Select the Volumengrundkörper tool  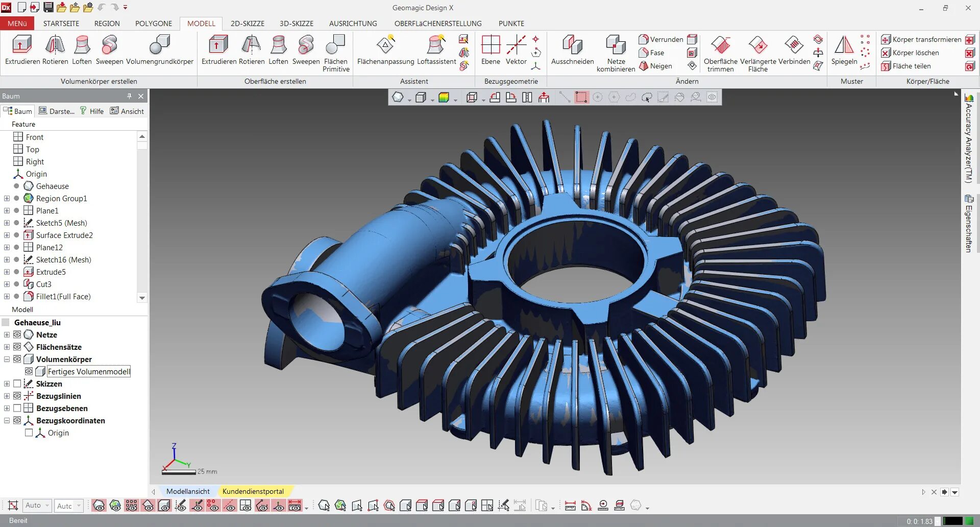160,50
